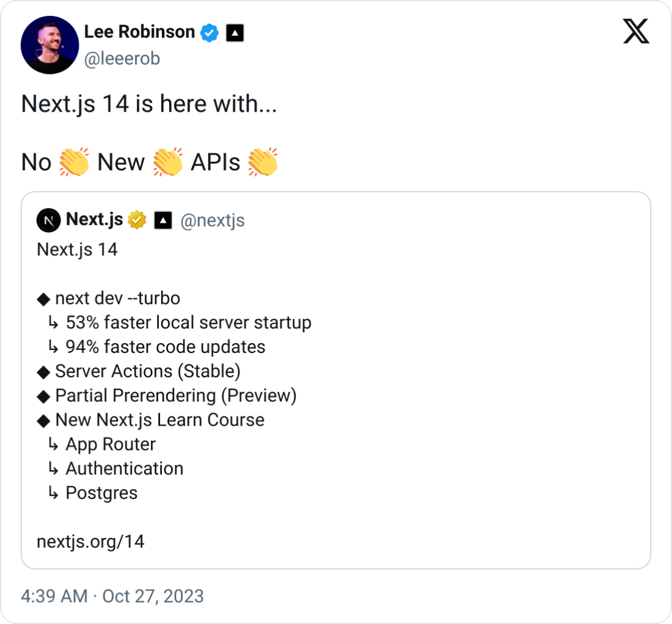Image resolution: width=672 pixels, height=624 pixels.
Task: Open the nextjs.org/14 link
Action: tap(90, 541)
